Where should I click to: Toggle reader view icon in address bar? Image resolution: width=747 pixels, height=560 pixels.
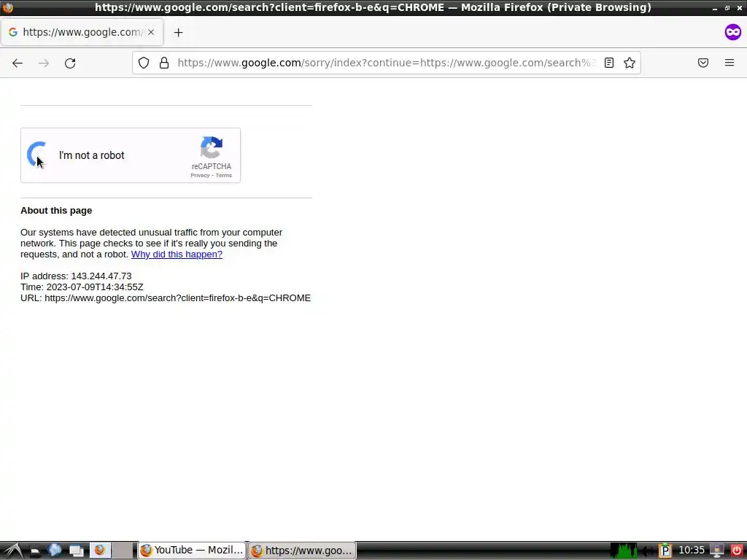pos(609,63)
